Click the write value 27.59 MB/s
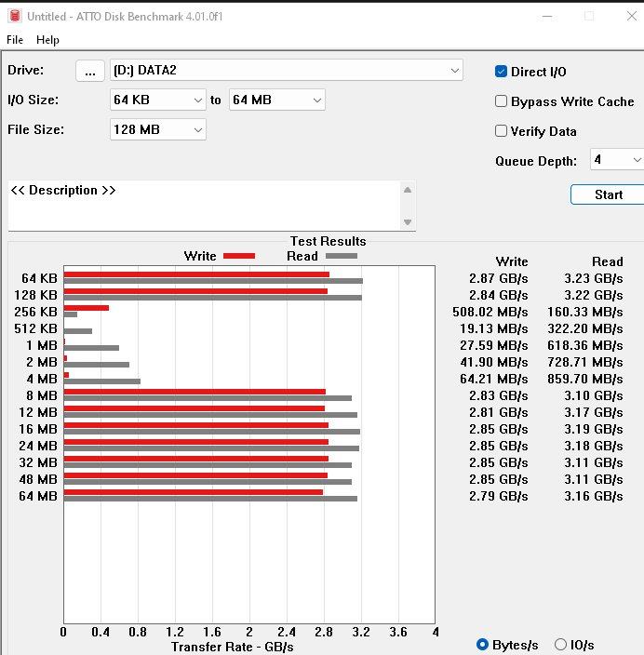This screenshot has width=644, height=655. [x=494, y=345]
